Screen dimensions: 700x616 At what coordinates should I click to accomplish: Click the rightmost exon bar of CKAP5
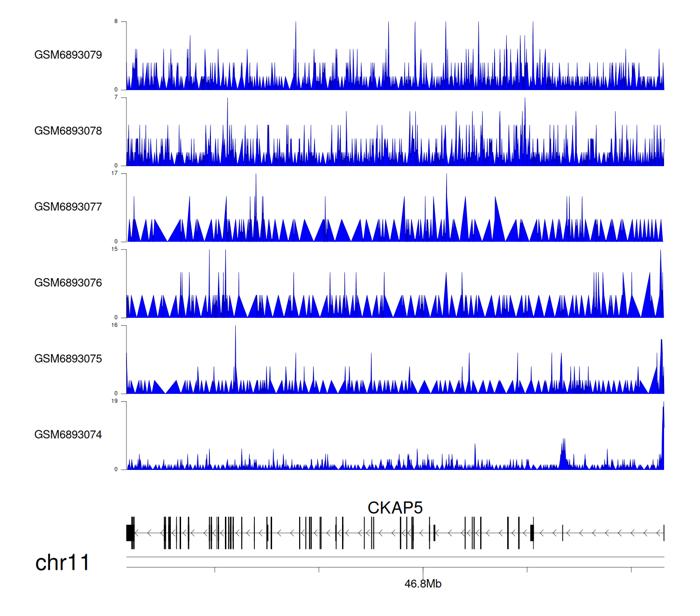click(x=664, y=533)
